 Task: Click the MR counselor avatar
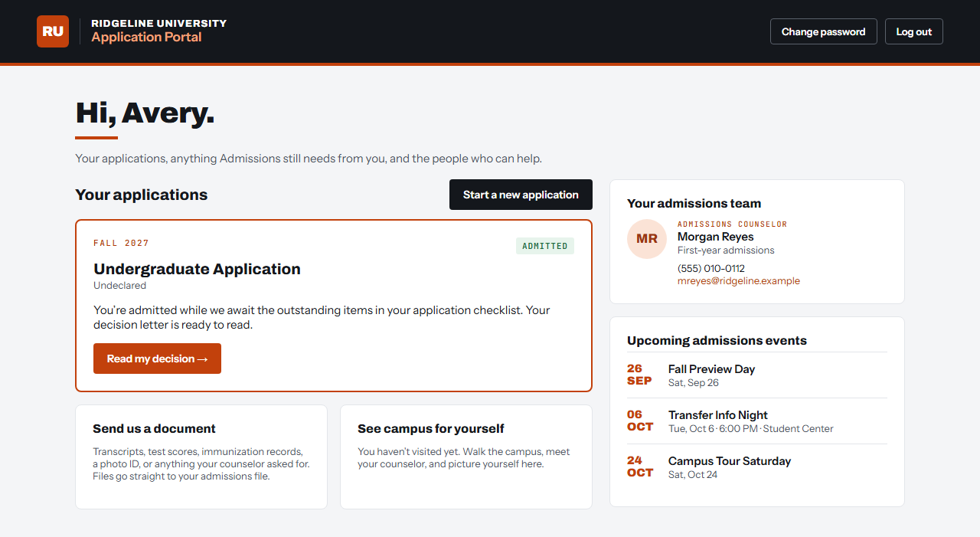[x=647, y=239]
